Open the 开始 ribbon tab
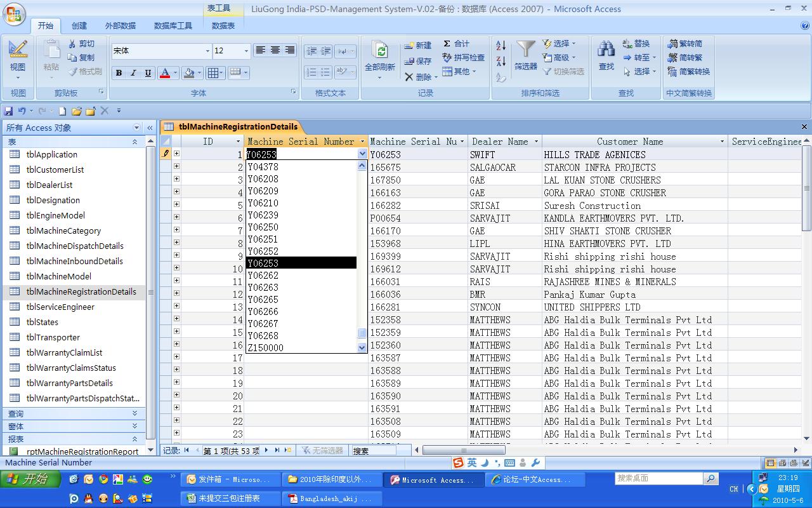 46,25
